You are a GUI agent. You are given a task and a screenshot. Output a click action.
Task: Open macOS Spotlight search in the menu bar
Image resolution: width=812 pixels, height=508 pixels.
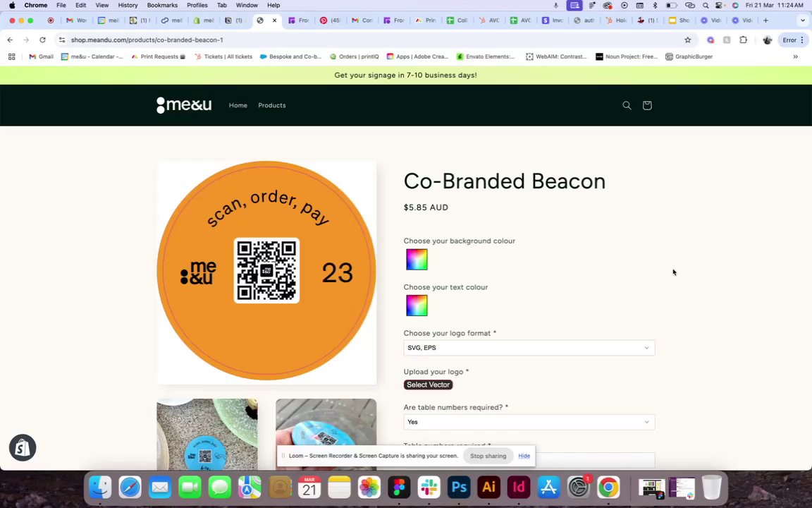click(706, 5)
